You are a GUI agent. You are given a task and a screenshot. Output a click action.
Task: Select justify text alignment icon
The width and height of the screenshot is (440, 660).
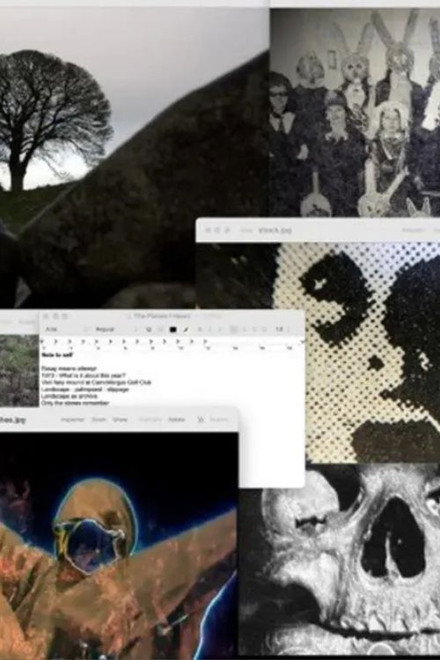coord(264,330)
